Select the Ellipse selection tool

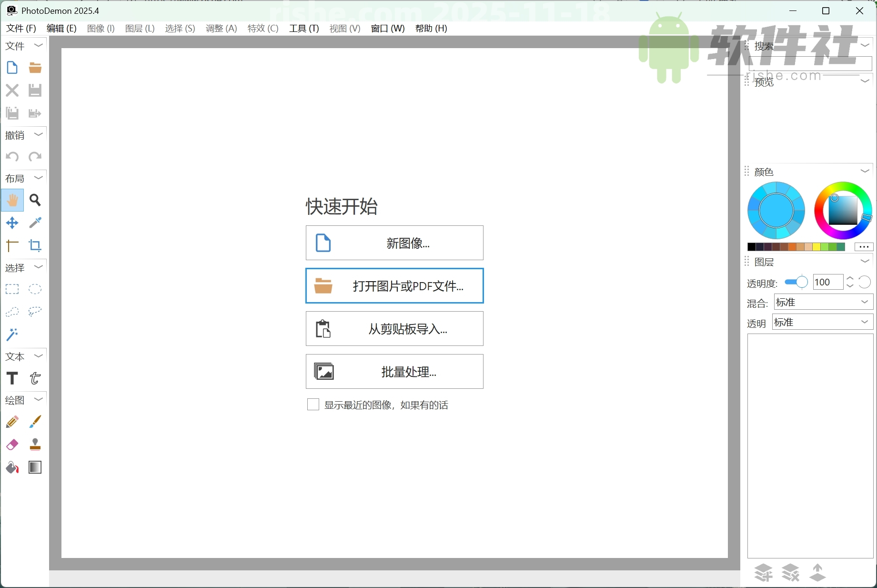(x=35, y=289)
